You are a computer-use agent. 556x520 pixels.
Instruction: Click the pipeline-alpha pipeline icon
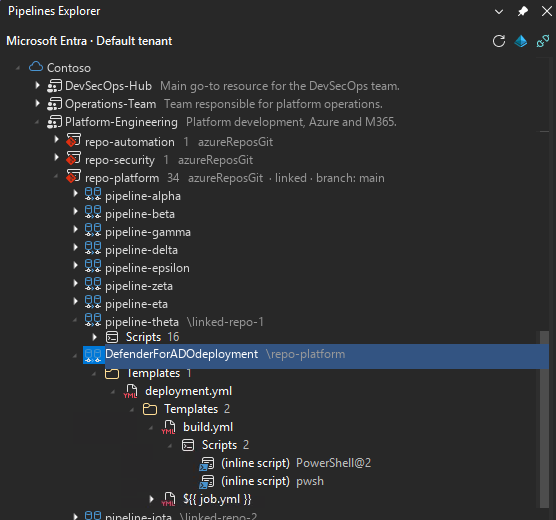(93, 194)
